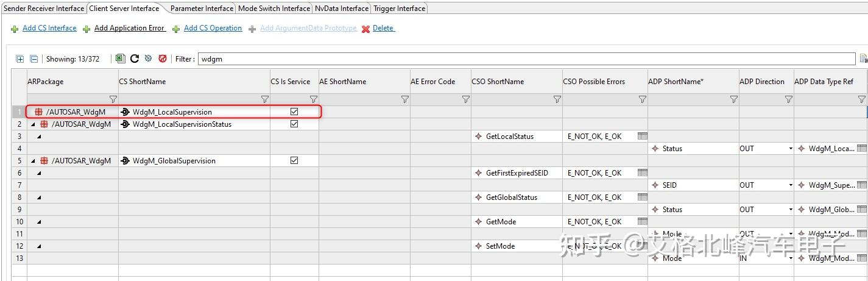
Task: Collapse the row 2 WdgM_LocalSupervisionStatus node
Action: coord(34,124)
